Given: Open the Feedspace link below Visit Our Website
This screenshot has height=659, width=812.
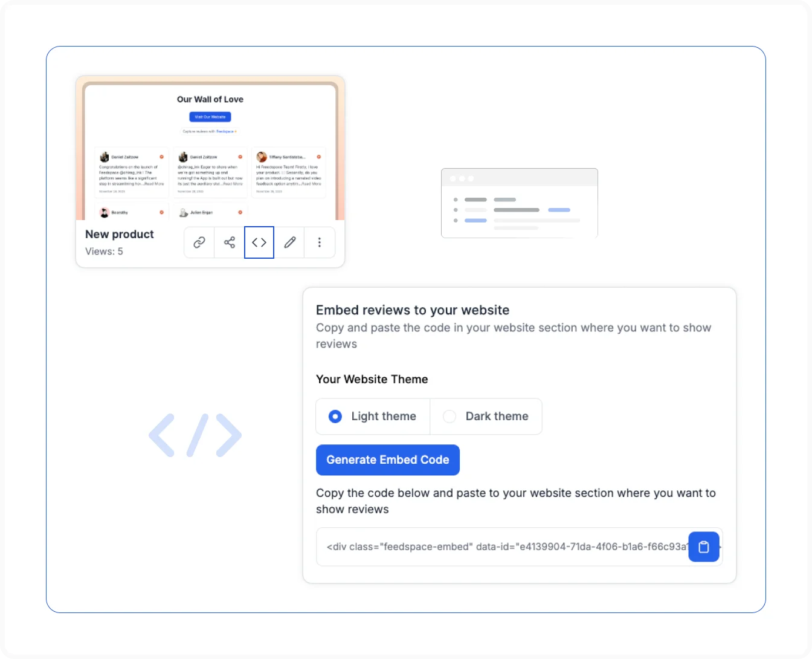Looking at the screenshot, I should click(x=225, y=131).
